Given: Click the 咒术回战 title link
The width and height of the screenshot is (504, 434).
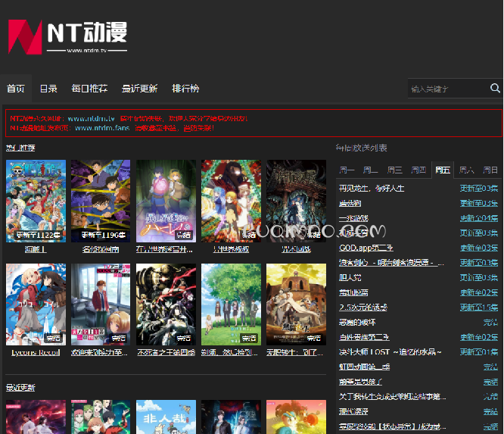Looking at the screenshot, I should pyautogui.click(x=296, y=249).
